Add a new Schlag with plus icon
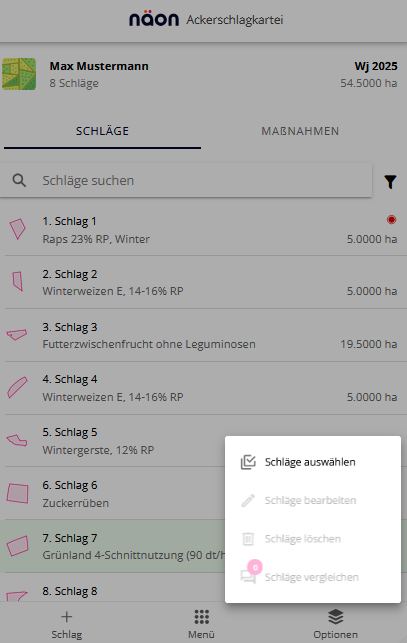The image size is (407, 643). click(x=66, y=617)
